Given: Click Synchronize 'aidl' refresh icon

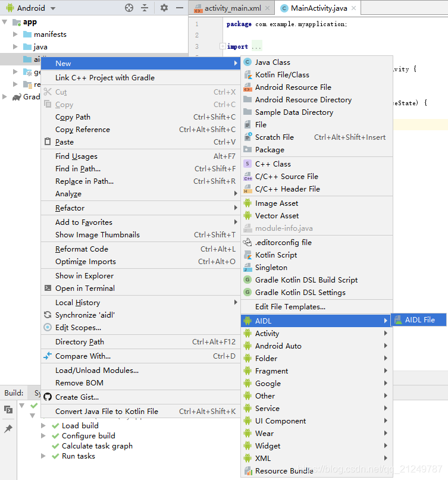Looking at the screenshot, I should point(48,315).
